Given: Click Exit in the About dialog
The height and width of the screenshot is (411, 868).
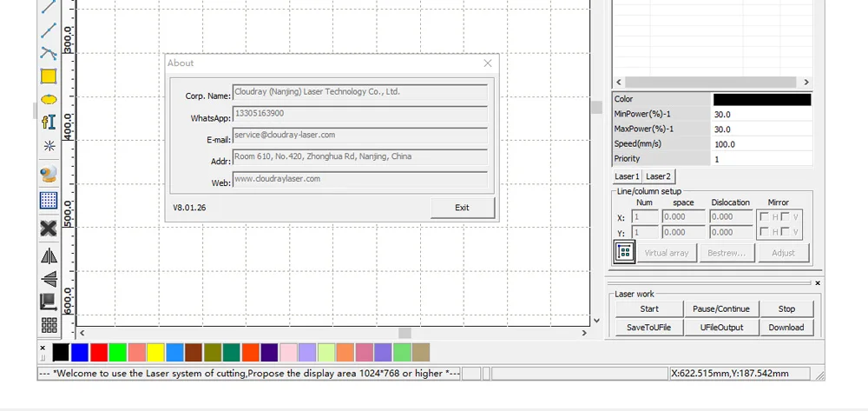Looking at the screenshot, I should coord(463,208).
